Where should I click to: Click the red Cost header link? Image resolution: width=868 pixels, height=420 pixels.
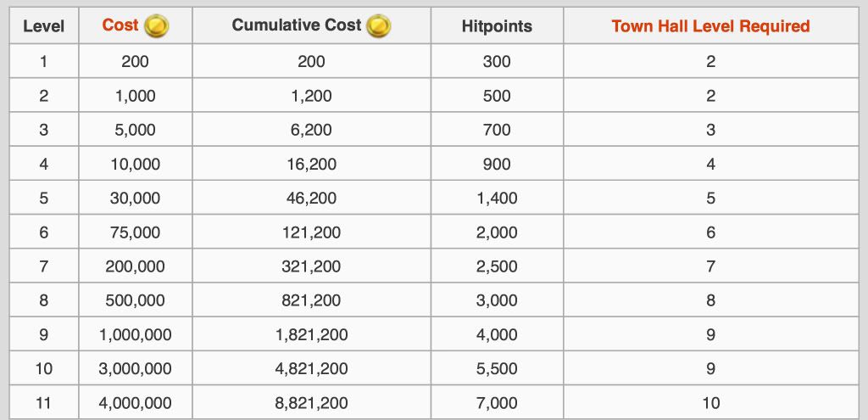tap(120, 25)
